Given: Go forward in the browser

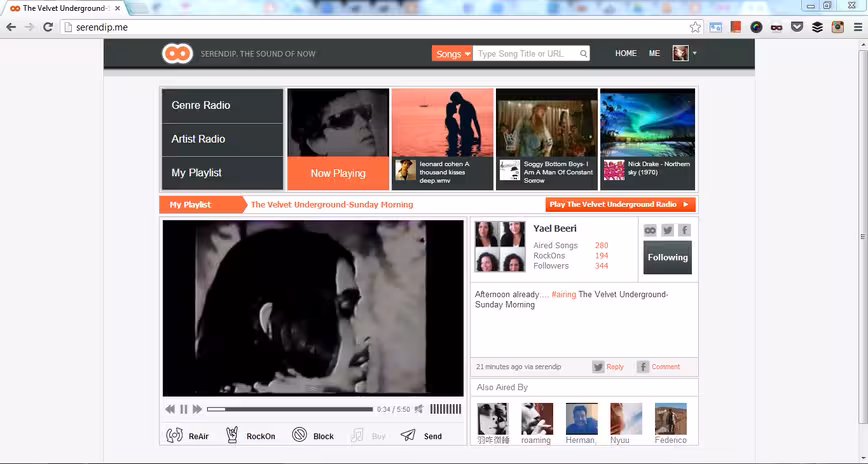Looking at the screenshot, I should 29,27.
